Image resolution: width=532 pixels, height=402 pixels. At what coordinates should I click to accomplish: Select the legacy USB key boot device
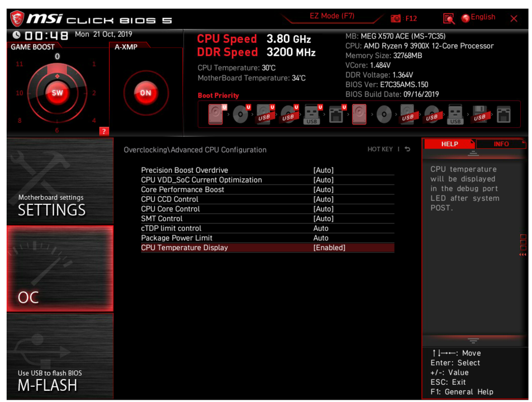tap(455, 114)
